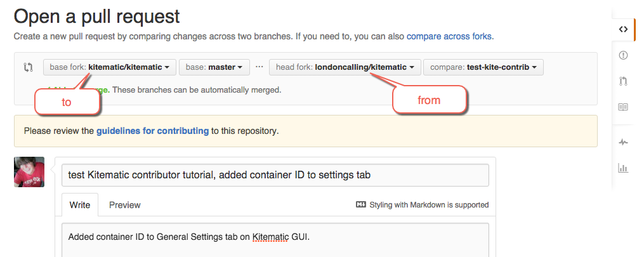This screenshot has height=257, width=644.
Task: Open the Wiki book icon in sidebar
Action: (623, 107)
